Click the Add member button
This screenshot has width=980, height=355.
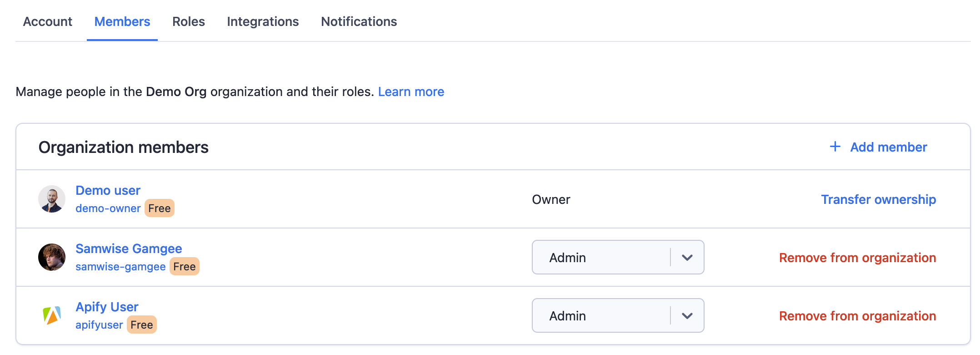[x=888, y=147]
